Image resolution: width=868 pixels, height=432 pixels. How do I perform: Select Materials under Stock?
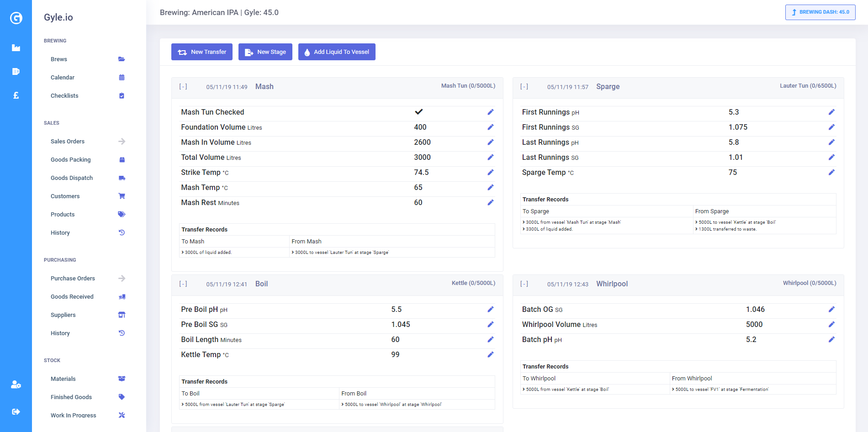(x=63, y=379)
